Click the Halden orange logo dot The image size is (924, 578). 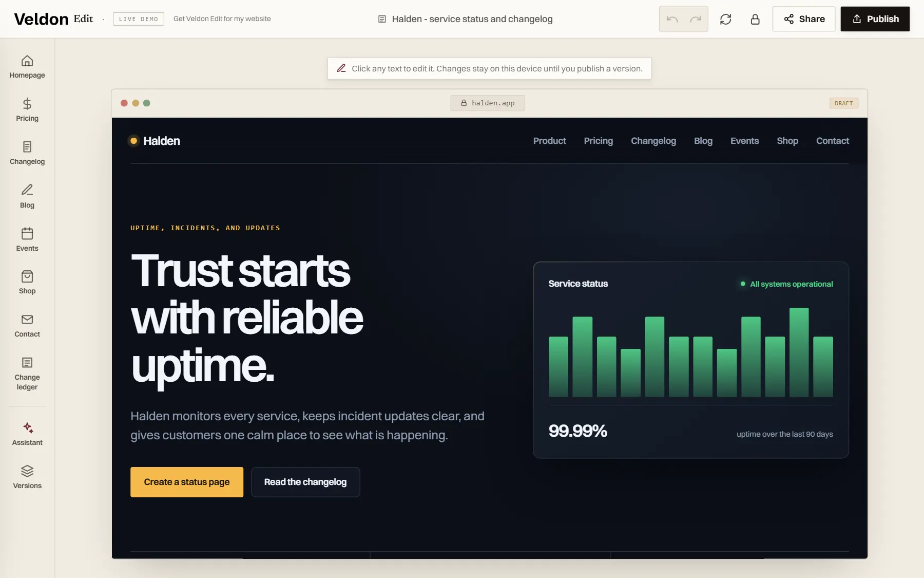[133, 141]
